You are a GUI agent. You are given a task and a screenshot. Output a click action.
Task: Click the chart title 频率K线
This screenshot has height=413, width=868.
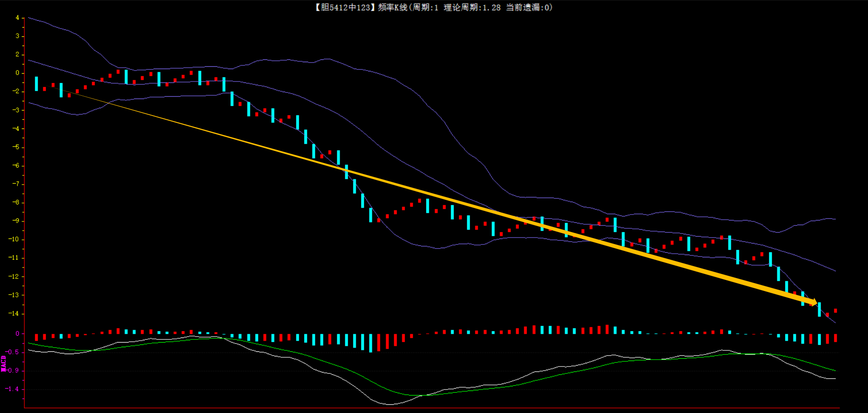[392, 7]
